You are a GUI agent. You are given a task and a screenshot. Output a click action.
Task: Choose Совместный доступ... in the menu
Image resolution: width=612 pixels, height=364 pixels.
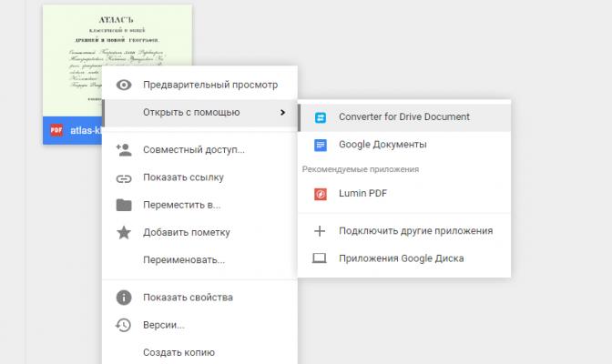tap(199, 150)
